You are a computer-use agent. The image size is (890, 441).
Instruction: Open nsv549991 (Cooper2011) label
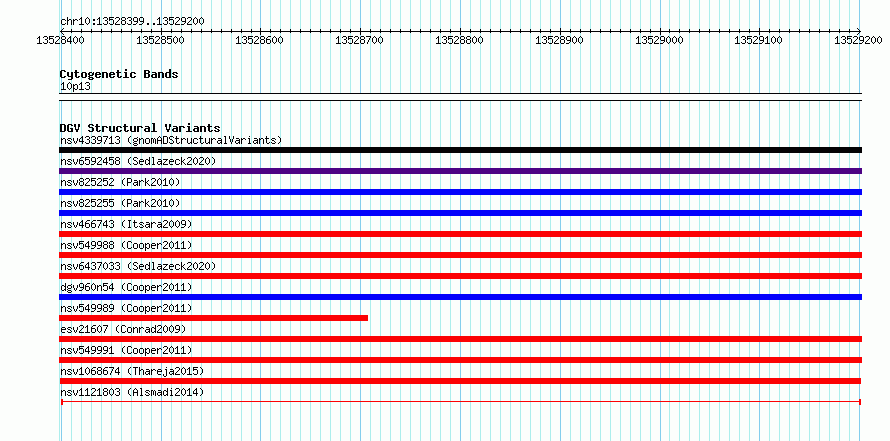tap(126, 350)
